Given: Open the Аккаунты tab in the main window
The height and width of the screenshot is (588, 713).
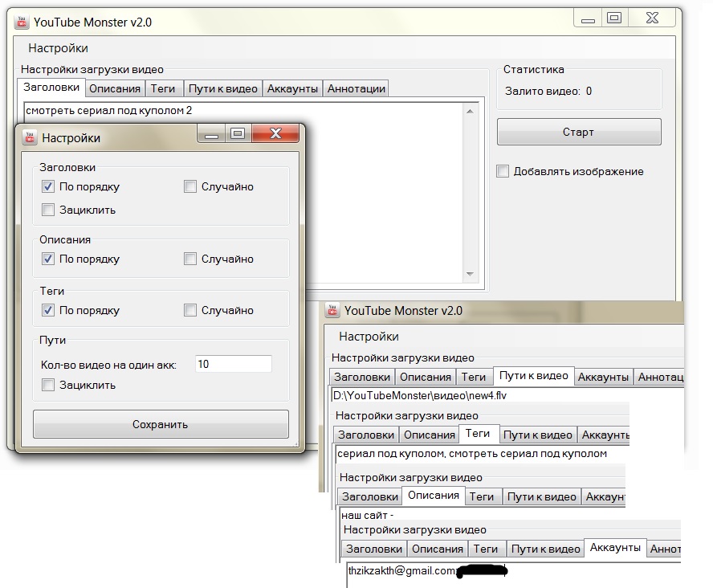Looking at the screenshot, I should (x=292, y=88).
